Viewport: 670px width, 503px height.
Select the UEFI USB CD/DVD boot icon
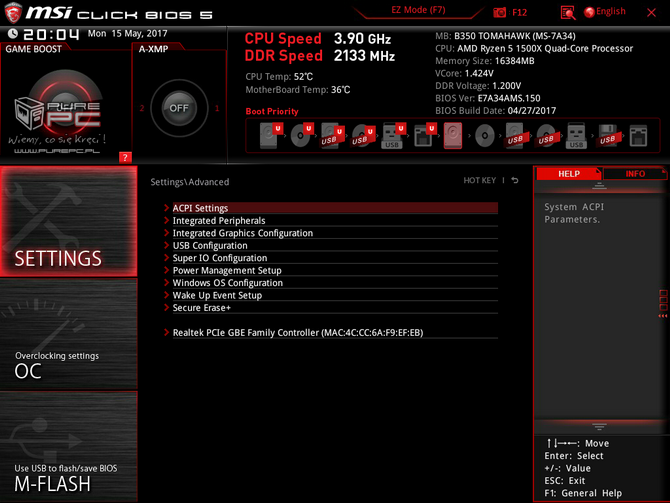click(363, 135)
